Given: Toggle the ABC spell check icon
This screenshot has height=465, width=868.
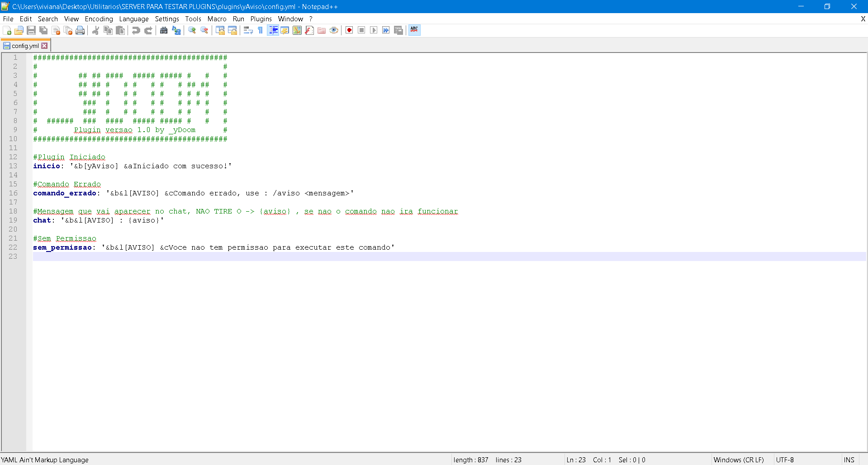Looking at the screenshot, I should tap(414, 30).
